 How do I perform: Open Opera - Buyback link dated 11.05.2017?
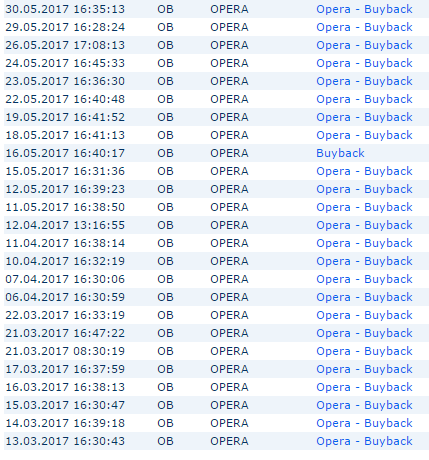(364, 207)
